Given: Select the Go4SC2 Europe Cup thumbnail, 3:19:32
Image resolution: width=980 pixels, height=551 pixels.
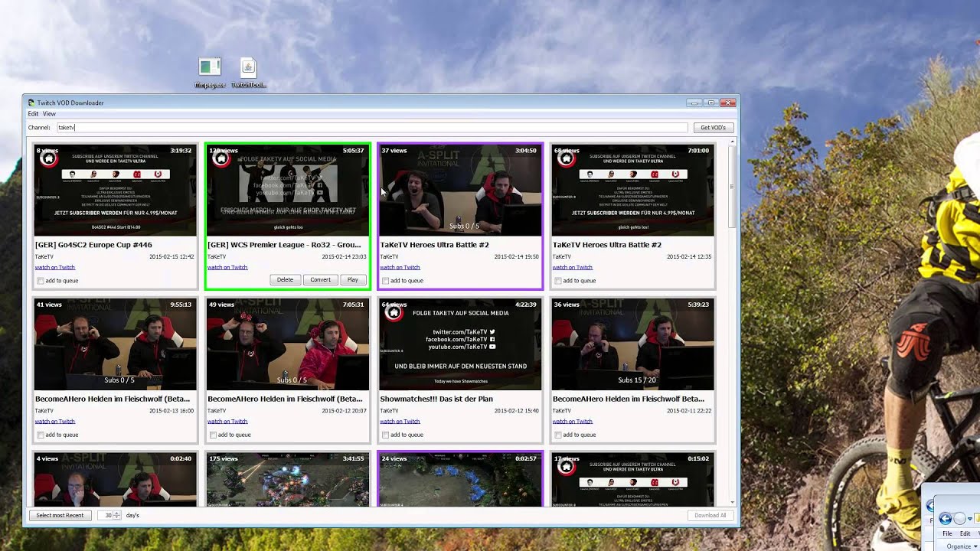Looking at the screenshot, I should pyautogui.click(x=115, y=191).
